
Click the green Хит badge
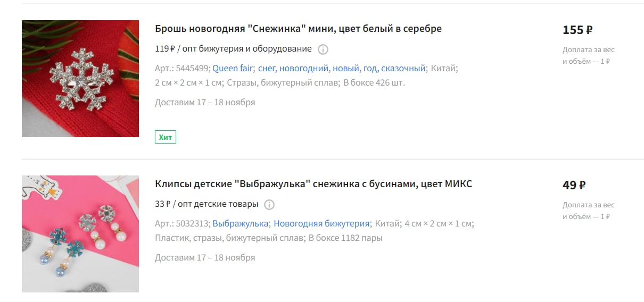[166, 137]
